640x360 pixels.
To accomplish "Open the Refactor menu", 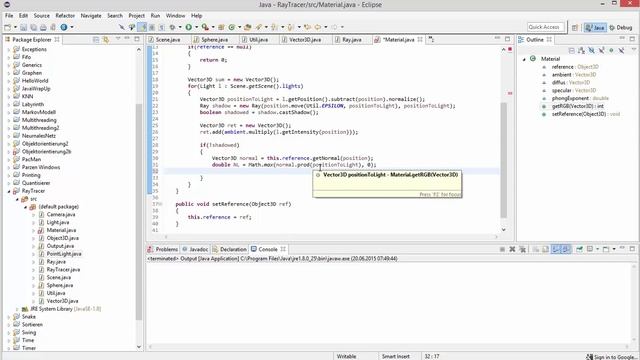I will [65, 16].
